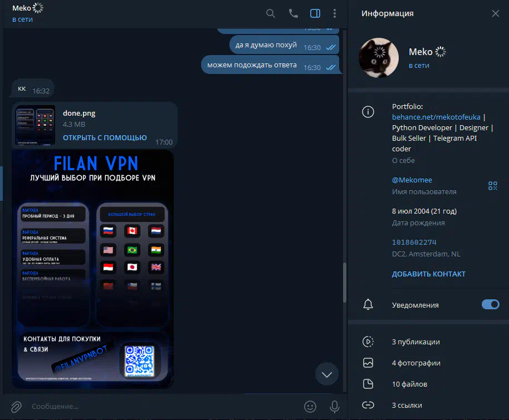This screenshot has height=420, width=509.
Task: Click the chat scrollbar thumb
Action: coord(344,282)
